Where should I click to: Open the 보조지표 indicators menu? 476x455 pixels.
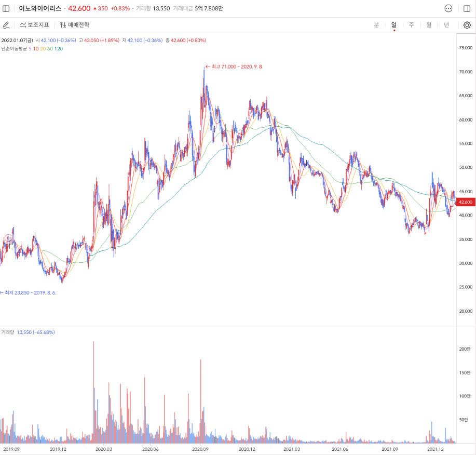[x=34, y=25]
